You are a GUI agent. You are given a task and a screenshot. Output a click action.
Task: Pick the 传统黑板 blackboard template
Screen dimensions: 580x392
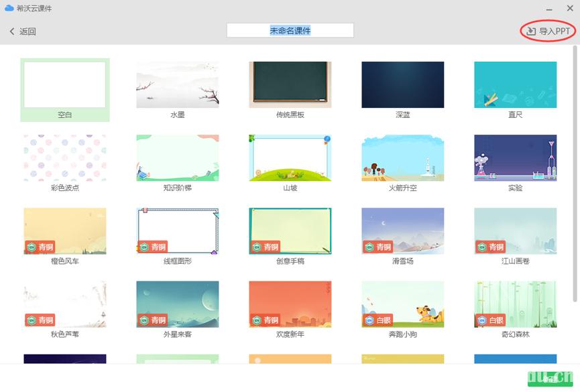click(290, 84)
